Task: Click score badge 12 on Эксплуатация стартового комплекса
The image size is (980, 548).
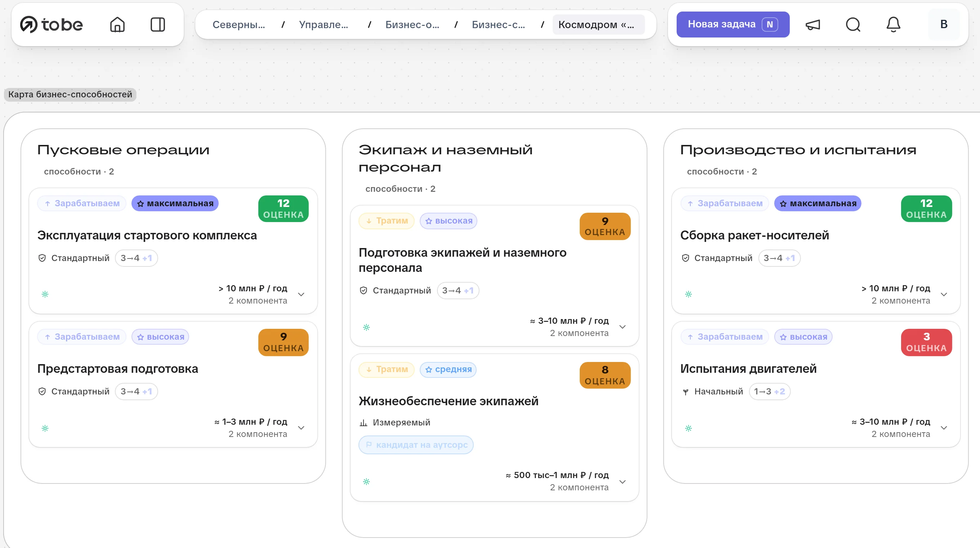Action: [284, 208]
